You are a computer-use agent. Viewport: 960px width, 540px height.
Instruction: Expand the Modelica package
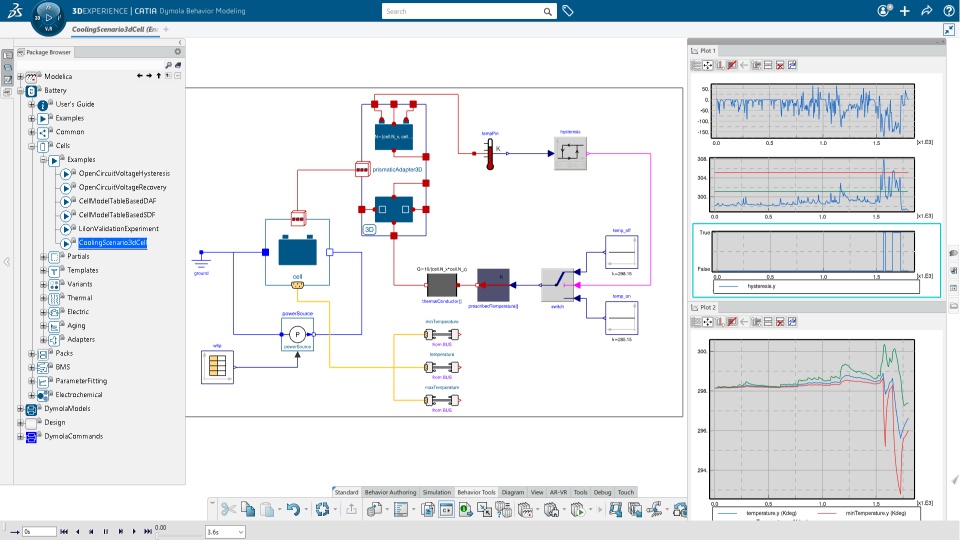coord(20,77)
